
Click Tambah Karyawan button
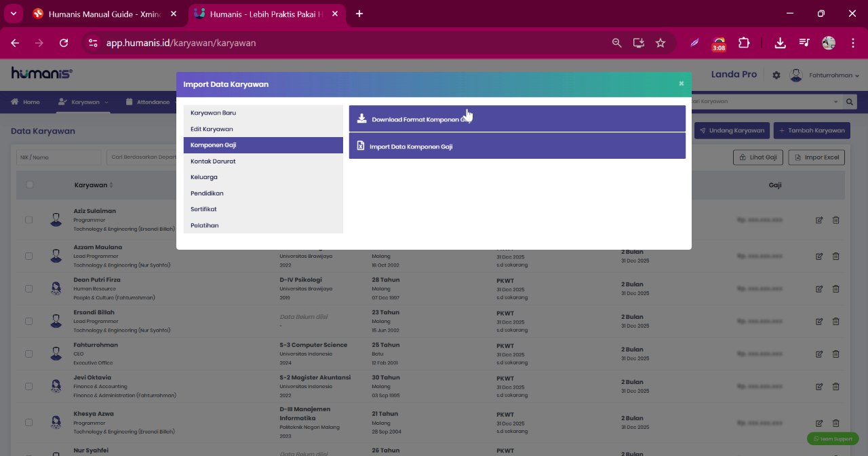(812, 130)
